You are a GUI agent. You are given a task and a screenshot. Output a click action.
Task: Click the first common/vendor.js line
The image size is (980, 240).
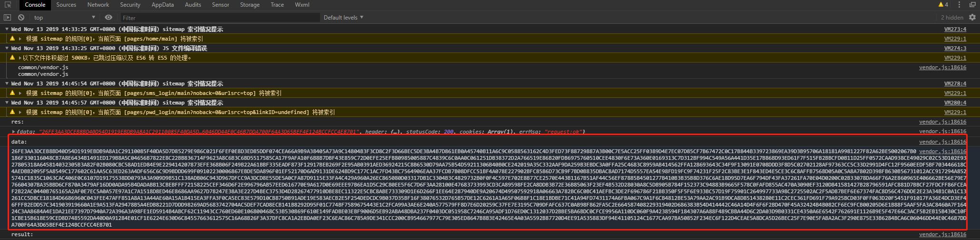pos(43,67)
